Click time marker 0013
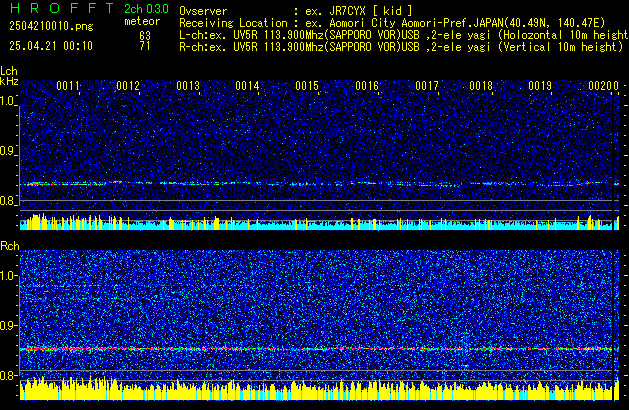Viewport: 629px width, 410px height. 188,86
